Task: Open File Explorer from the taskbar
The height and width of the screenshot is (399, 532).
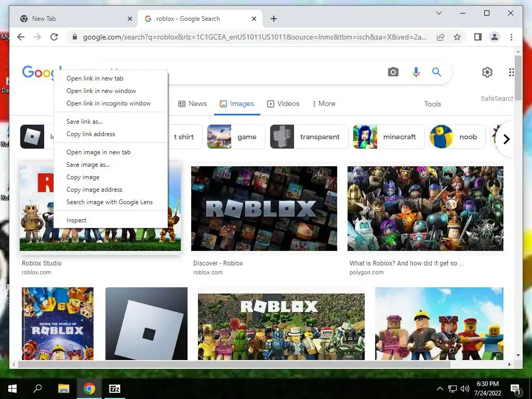Action: pos(63,389)
